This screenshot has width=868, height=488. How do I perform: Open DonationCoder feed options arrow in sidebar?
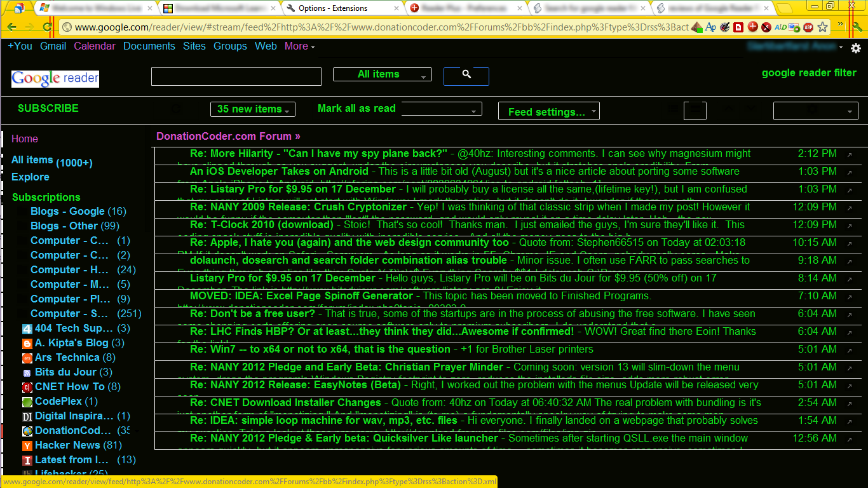[x=137, y=431]
